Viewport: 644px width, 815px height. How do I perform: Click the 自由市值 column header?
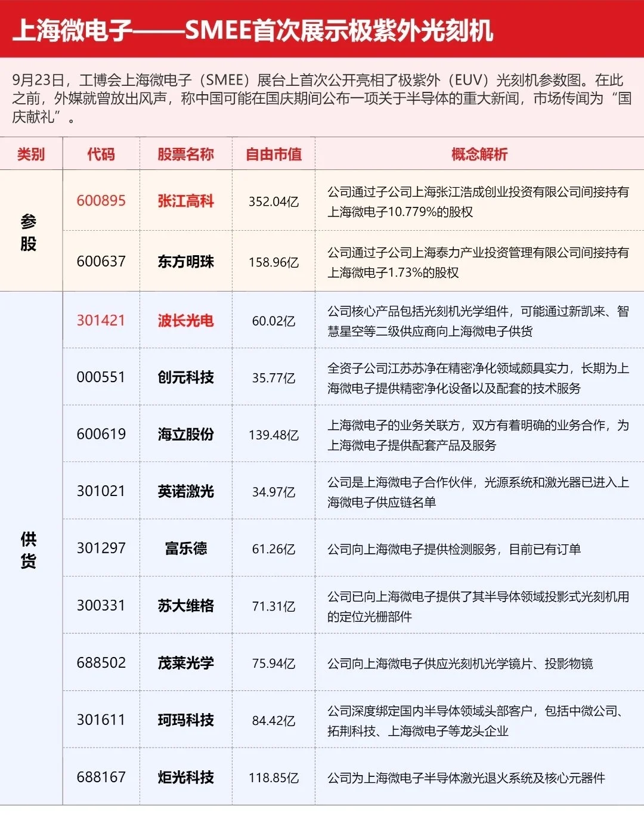273,154
